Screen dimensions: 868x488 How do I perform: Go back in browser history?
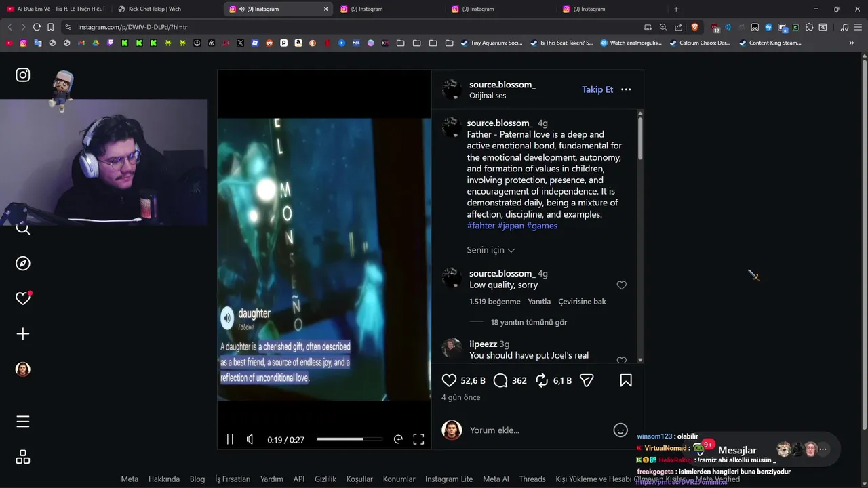(9, 27)
